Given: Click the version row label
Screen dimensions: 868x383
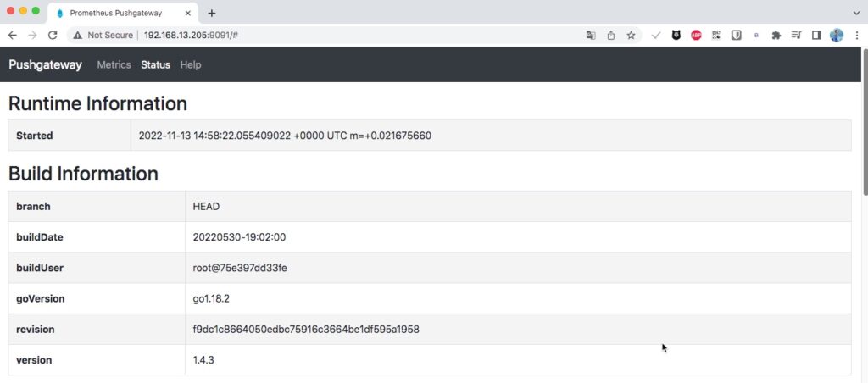Looking at the screenshot, I should 34,360.
